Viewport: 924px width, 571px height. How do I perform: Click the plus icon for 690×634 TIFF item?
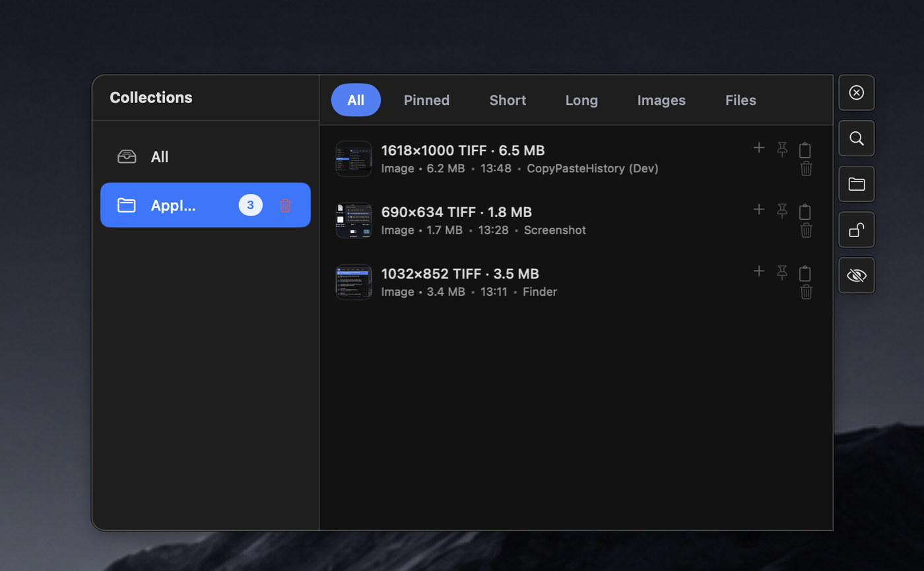point(759,209)
